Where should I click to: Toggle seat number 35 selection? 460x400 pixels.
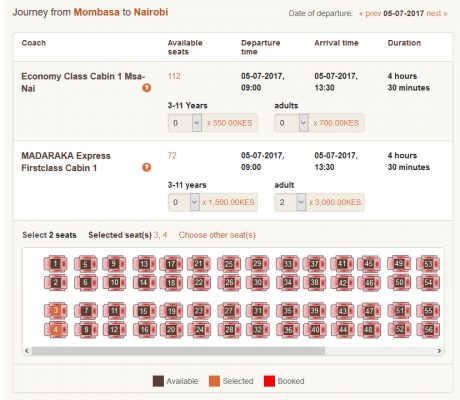point(288,311)
